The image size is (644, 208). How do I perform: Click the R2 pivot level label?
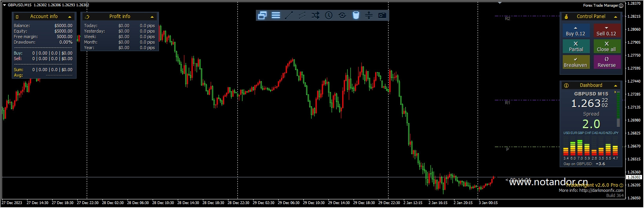[x=507, y=18]
